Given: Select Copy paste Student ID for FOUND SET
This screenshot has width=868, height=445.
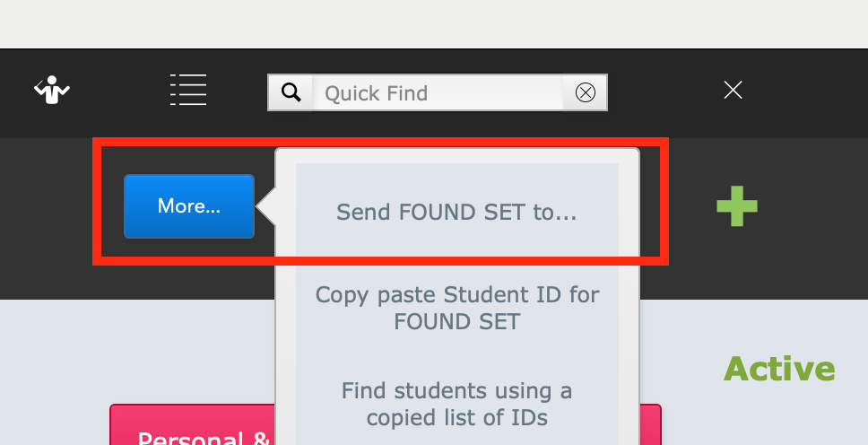Looking at the screenshot, I should click(x=457, y=308).
